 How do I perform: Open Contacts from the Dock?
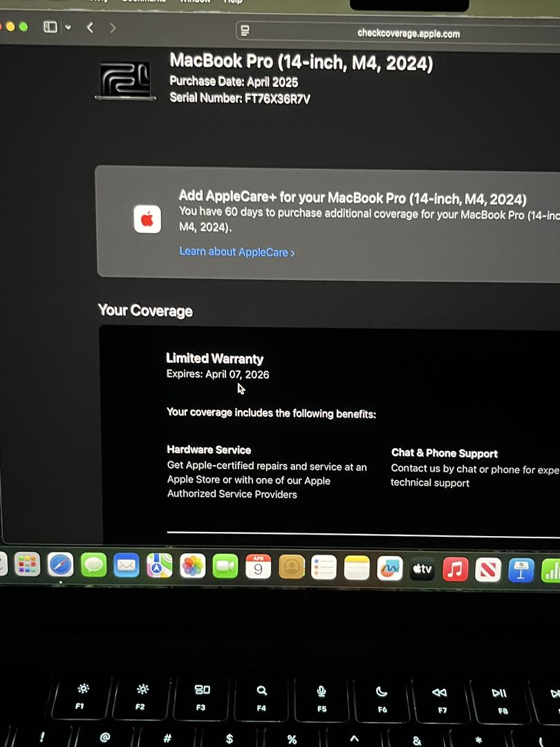click(292, 567)
